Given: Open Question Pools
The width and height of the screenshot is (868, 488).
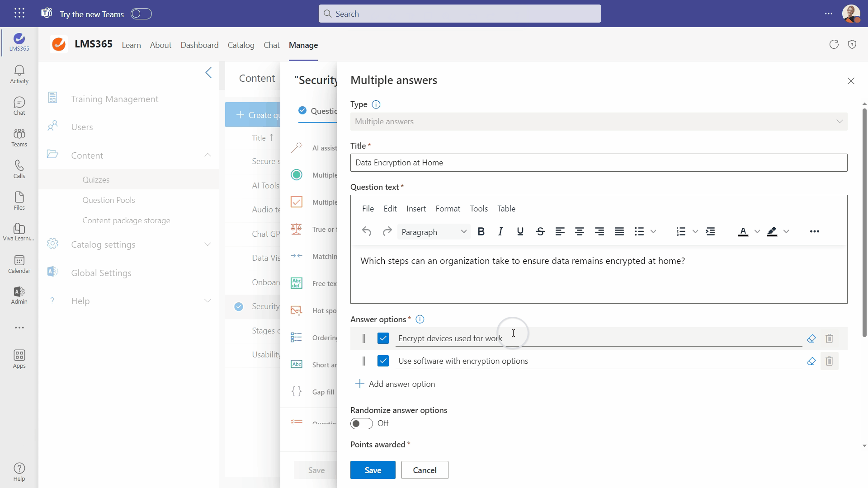Looking at the screenshot, I should (x=108, y=200).
